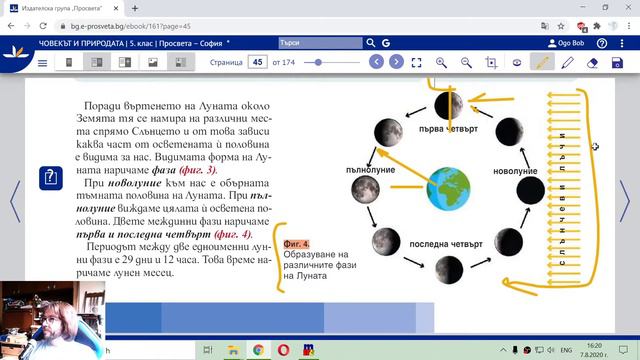Switch ENG input language
This screenshot has height=360, width=640.
click(x=566, y=350)
